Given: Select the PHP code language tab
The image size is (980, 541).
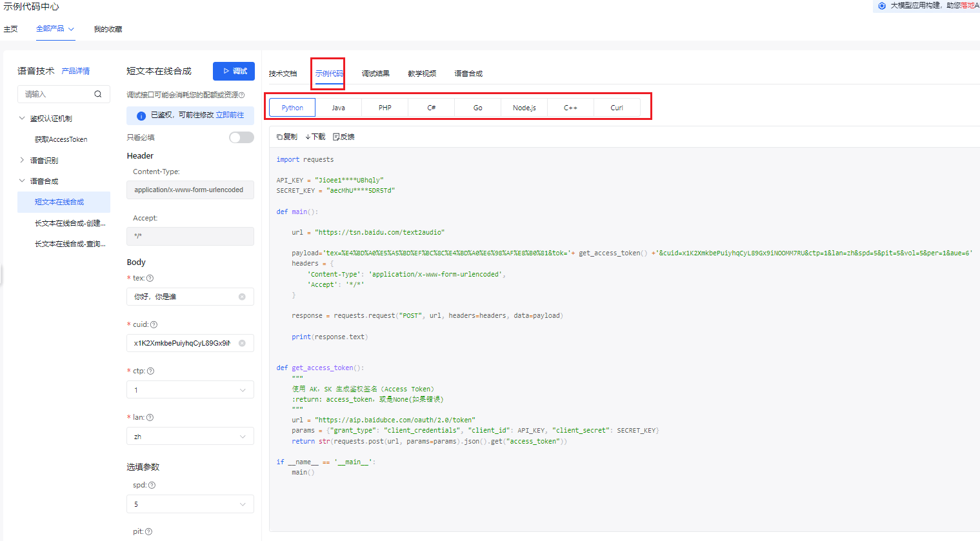Looking at the screenshot, I should point(385,108).
